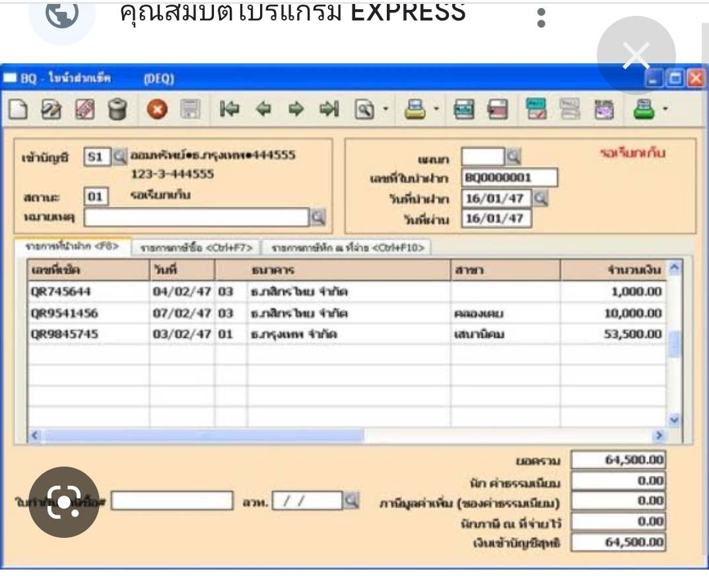
Task: Click the date field showing / /
Action: (x=307, y=501)
